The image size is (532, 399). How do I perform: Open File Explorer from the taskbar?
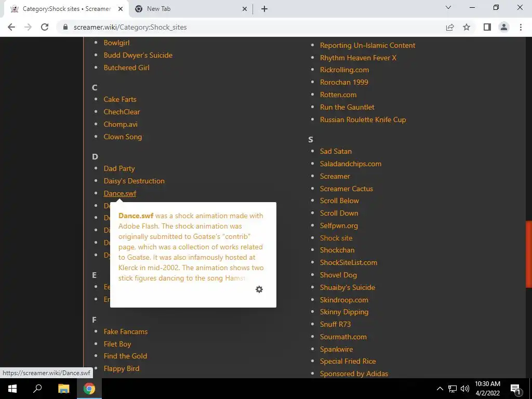pos(63,389)
